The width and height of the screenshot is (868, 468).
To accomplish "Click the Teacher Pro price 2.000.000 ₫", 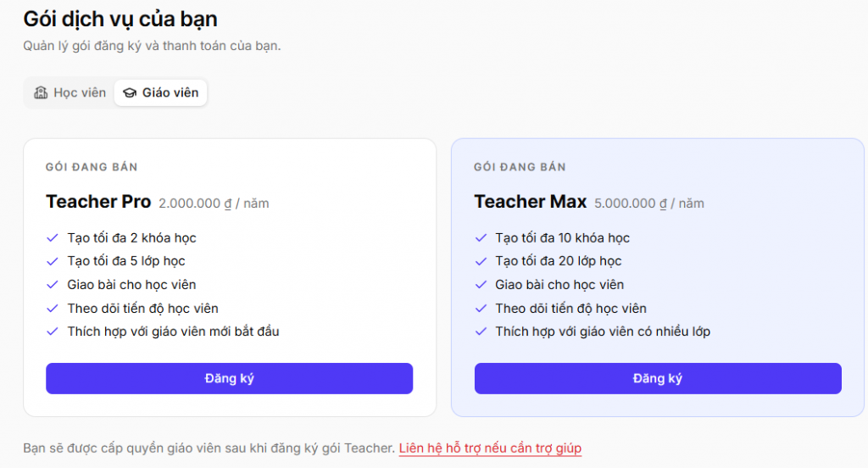I will pyautogui.click(x=195, y=203).
